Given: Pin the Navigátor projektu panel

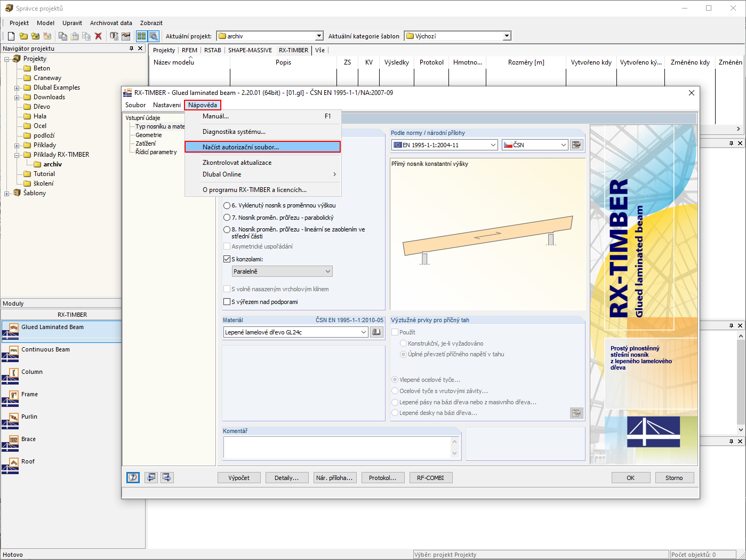Looking at the screenshot, I should click(132, 48).
